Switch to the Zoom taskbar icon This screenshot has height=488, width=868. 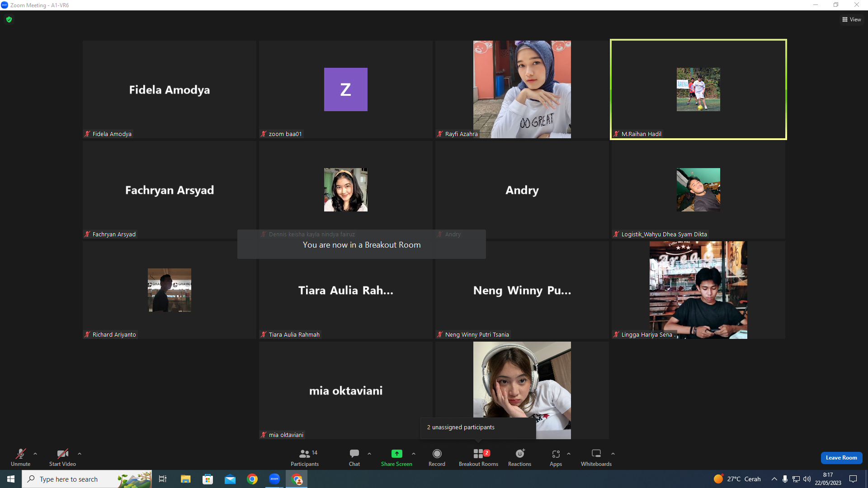click(274, 479)
